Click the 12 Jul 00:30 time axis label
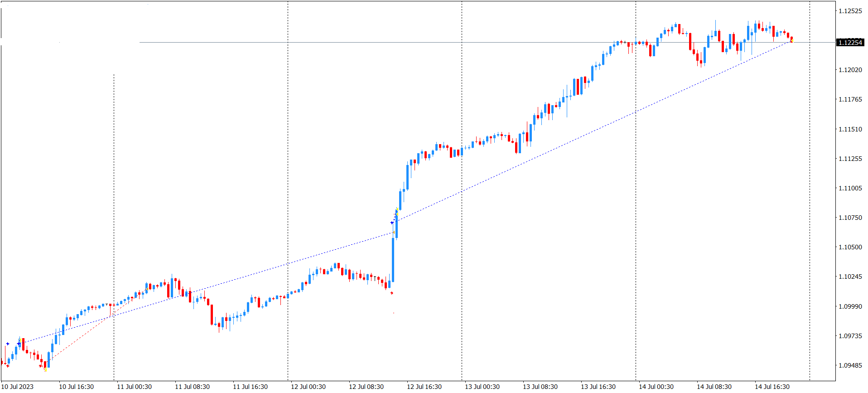 coord(308,387)
